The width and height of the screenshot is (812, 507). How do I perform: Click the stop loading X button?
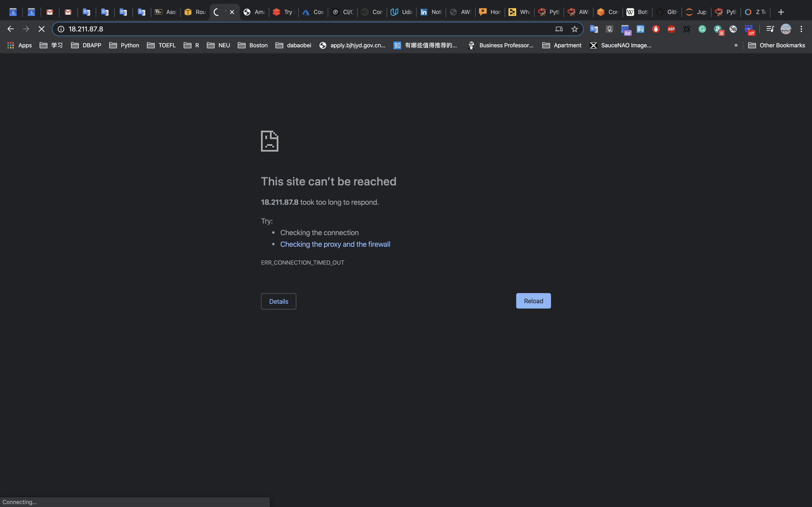[41, 29]
